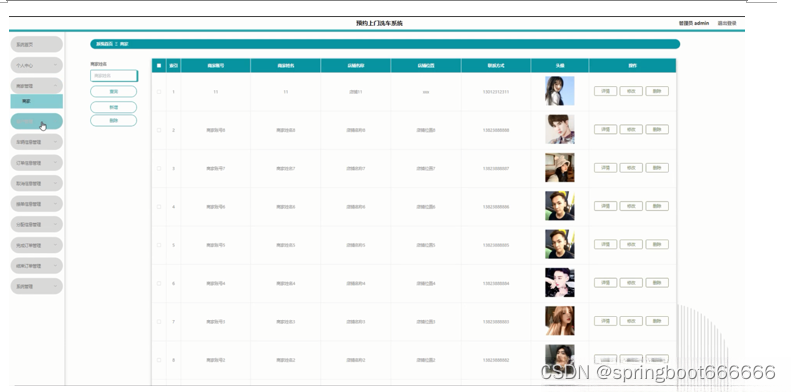Click the 新增 add button

point(114,107)
